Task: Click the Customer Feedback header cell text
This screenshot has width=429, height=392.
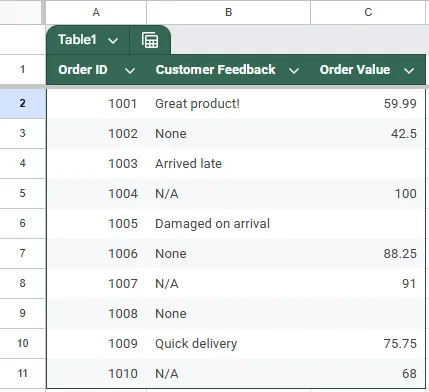Action: [215, 70]
